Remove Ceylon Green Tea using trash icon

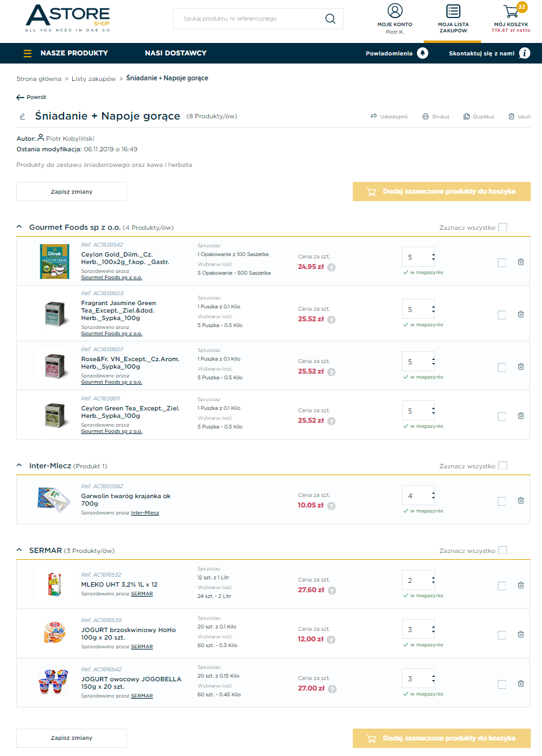(x=521, y=416)
